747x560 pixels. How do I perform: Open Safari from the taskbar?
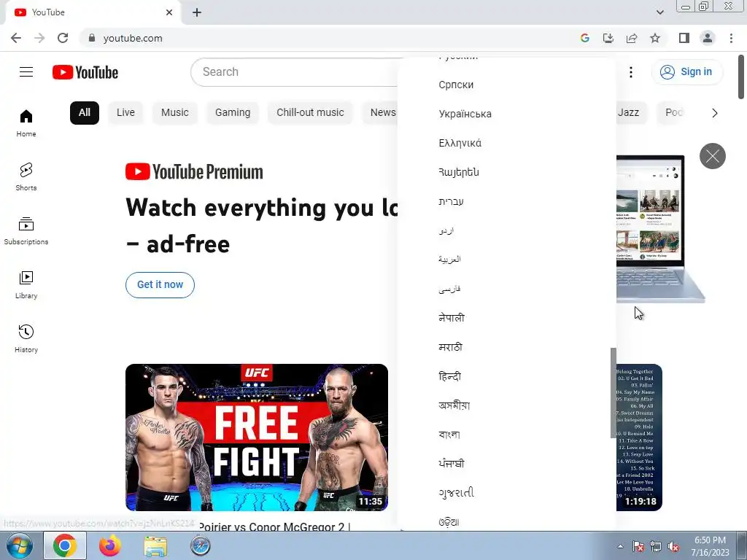(200, 545)
